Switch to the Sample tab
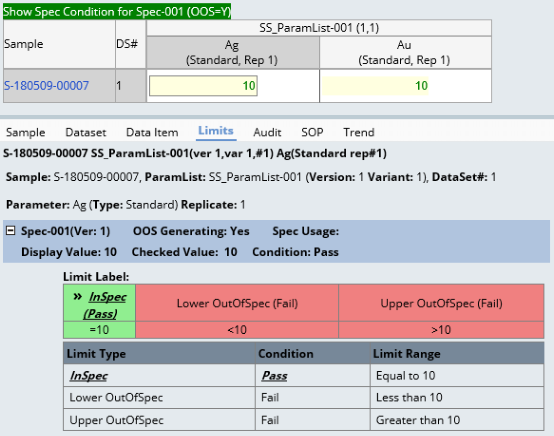Viewport: 554px width, 436px height. [25, 132]
